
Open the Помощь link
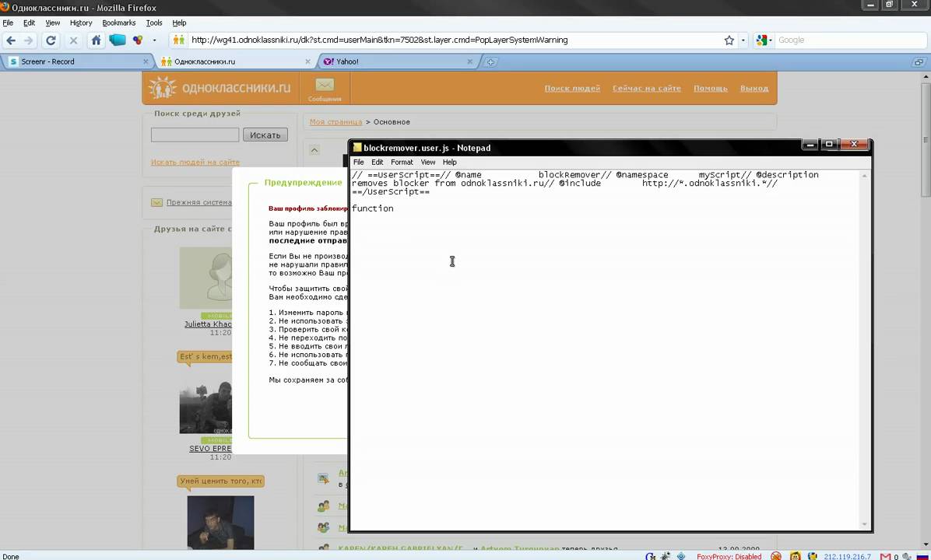point(710,88)
